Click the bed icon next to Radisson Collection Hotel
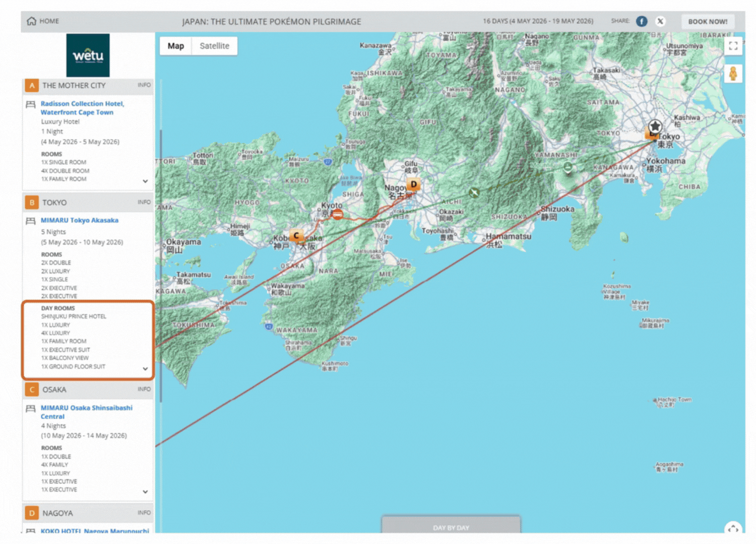The width and height of the screenshot is (756, 544). point(31,104)
